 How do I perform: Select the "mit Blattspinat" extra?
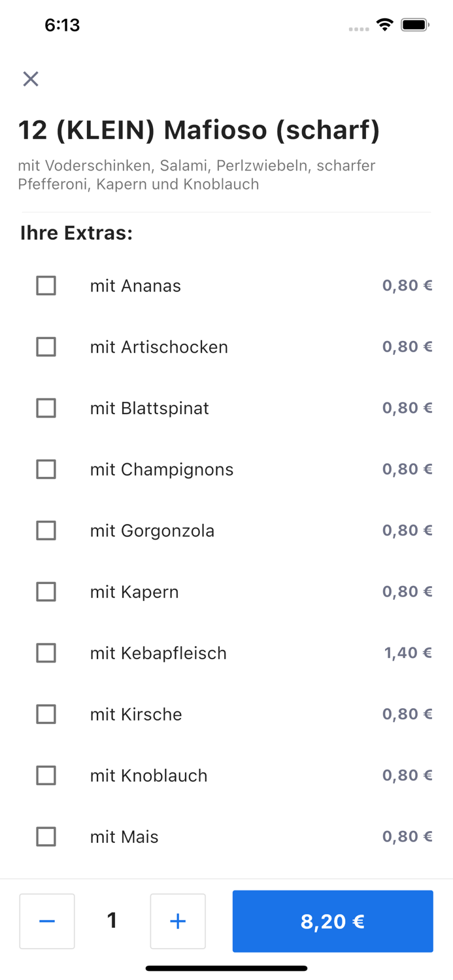(x=46, y=408)
